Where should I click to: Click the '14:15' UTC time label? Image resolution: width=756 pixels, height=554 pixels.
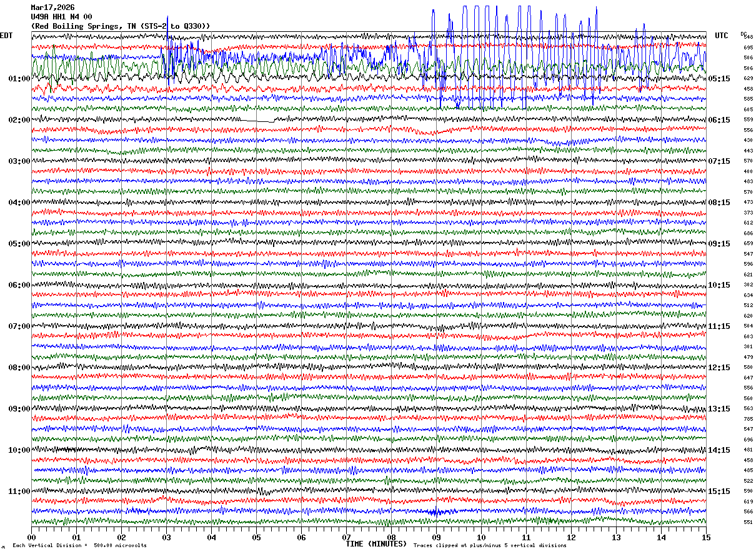coord(719,450)
